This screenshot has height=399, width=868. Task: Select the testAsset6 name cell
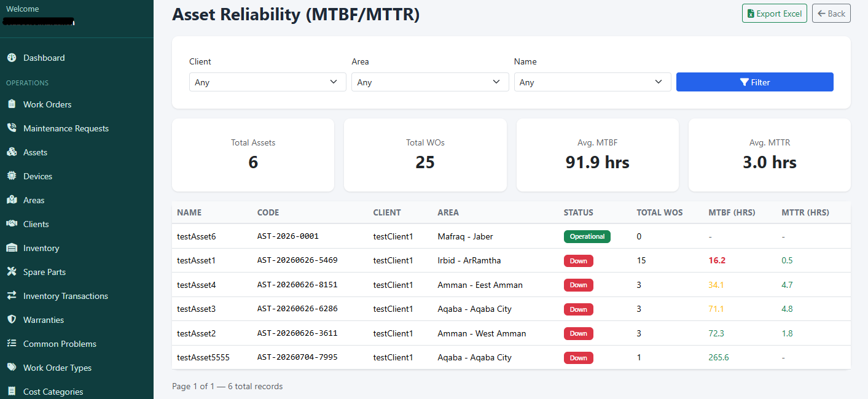pos(197,236)
